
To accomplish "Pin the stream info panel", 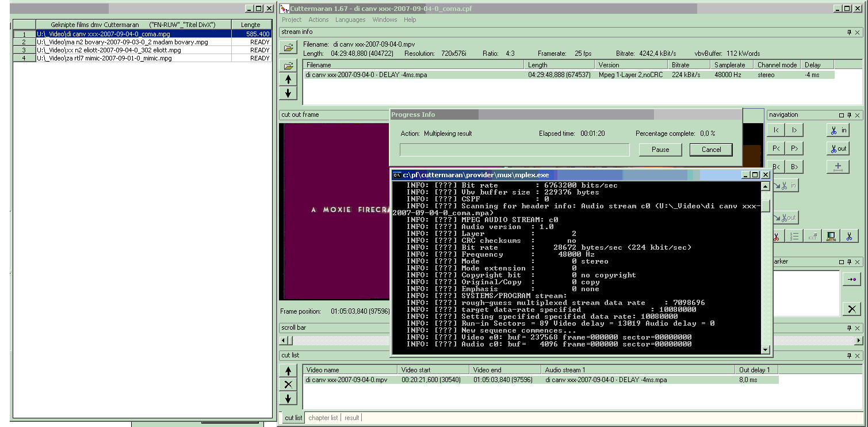I will tap(850, 32).
